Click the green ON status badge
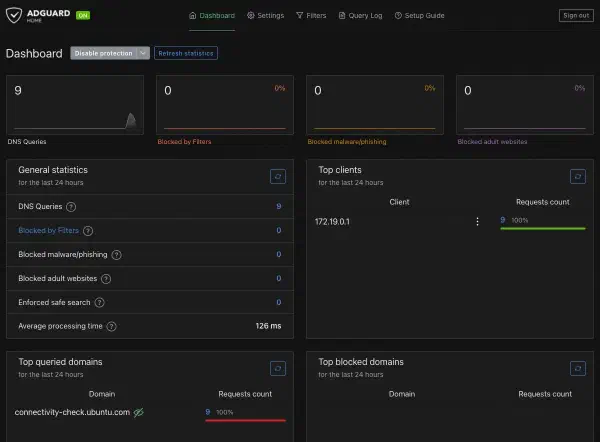The image size is (600, 442). pyautogui.click(x=83, y=15)
